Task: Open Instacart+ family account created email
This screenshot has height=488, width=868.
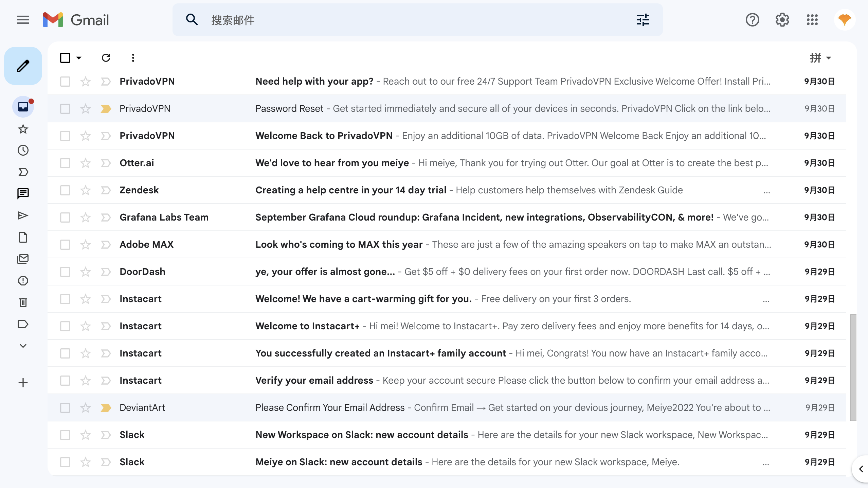Action: 447,353
